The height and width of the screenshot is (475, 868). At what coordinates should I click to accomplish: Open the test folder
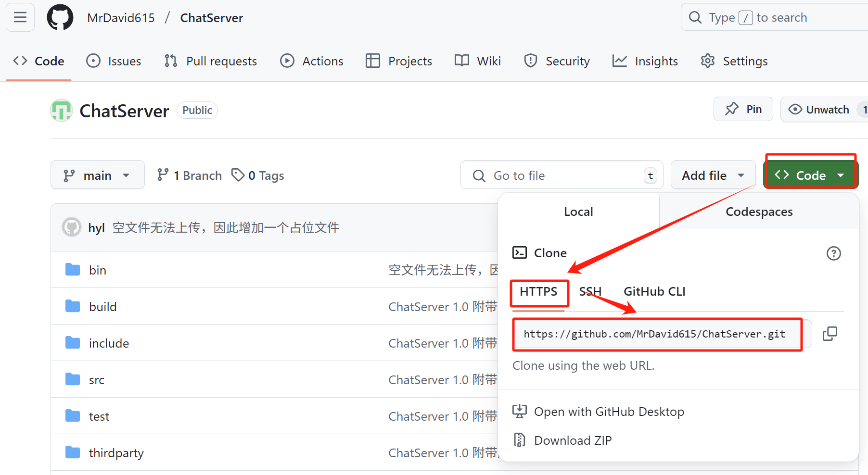[99, 416]
